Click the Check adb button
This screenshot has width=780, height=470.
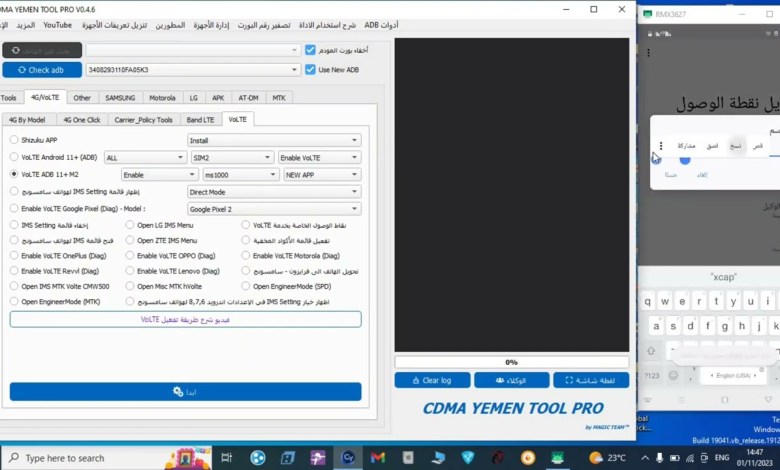42,70
